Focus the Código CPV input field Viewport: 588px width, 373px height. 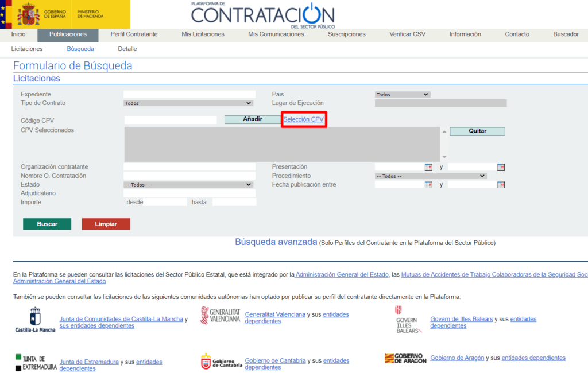pyautogui.click(x=171, y=120)
